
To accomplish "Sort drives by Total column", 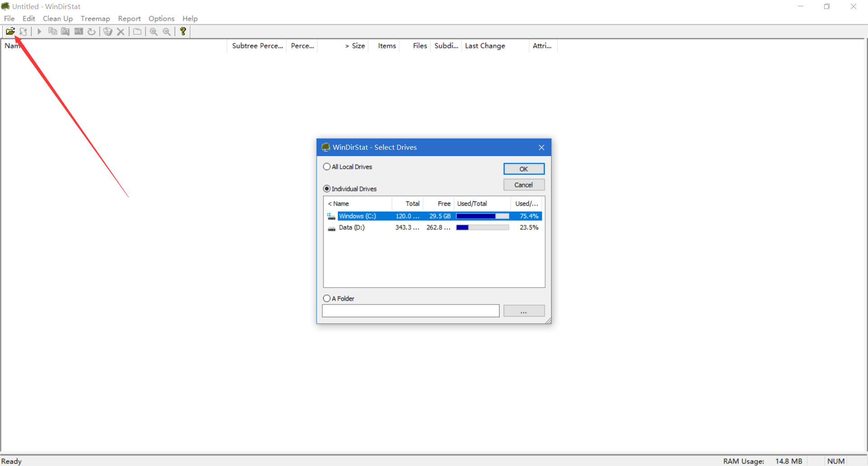I will (x=407, y=204).
